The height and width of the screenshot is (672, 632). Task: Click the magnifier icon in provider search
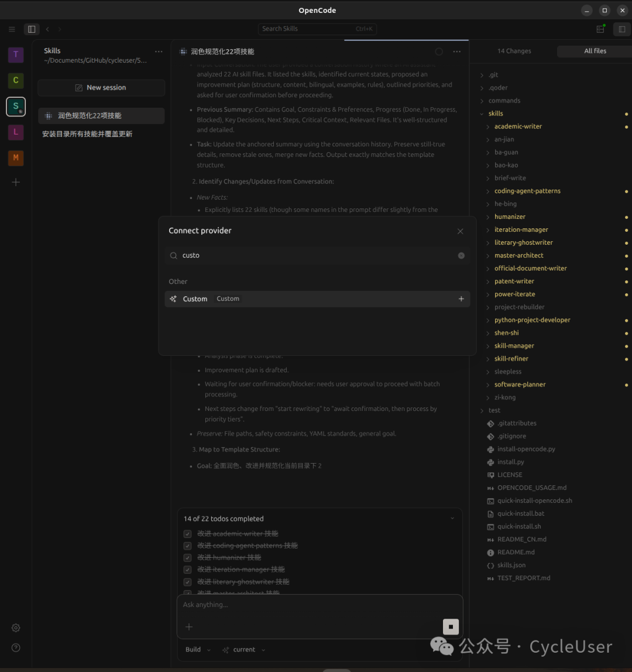click(174, 255)
